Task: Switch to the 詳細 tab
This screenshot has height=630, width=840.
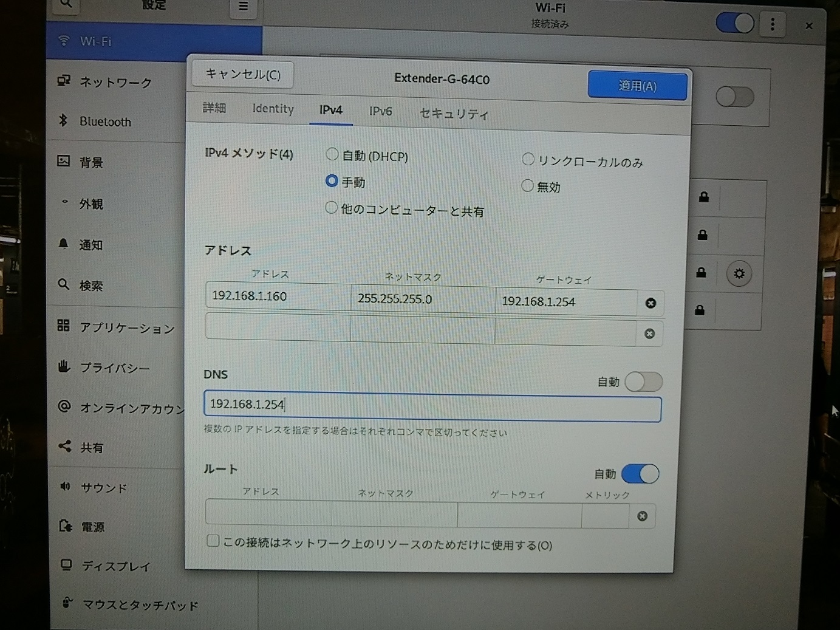Action: (x=214, y=108)
